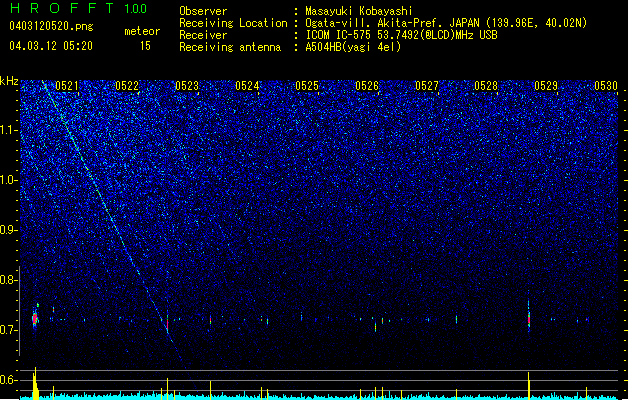Click the tallest yellow power spike before 0521
Viewport: 629px width, 400px height.
tap(35, 383)
